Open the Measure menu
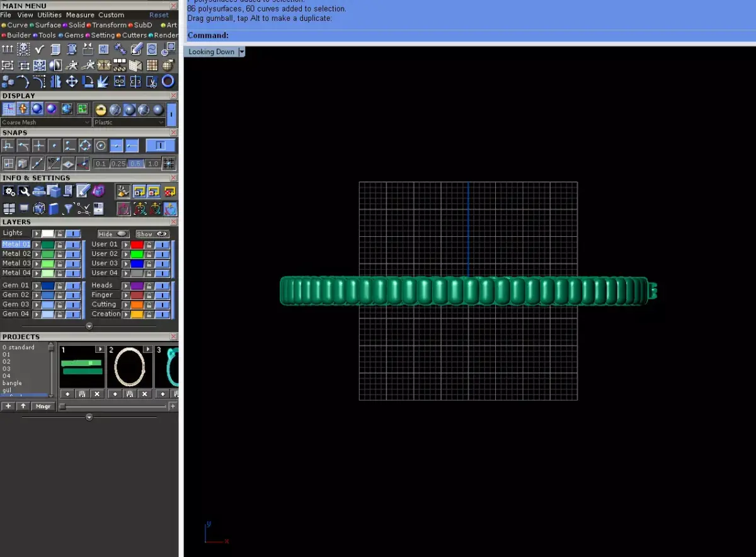The width and height of the screenshot is (756, 557). click(x=80, y=15)
